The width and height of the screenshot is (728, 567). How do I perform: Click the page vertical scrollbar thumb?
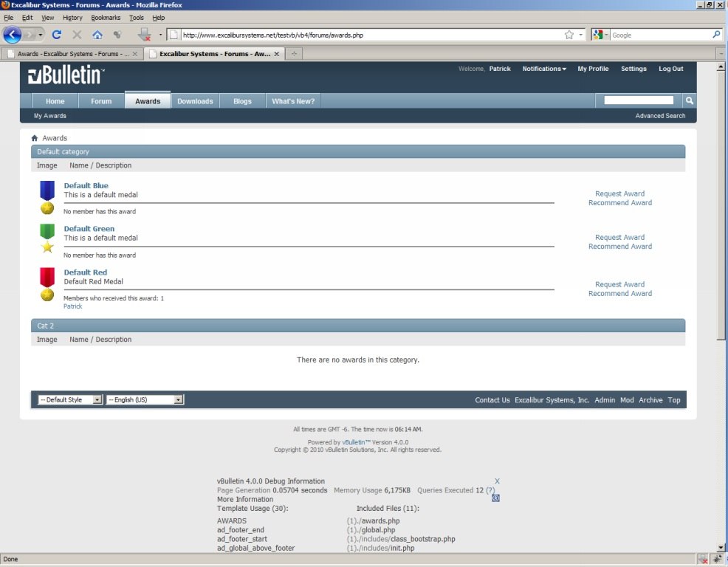click(x=721, y=205)
